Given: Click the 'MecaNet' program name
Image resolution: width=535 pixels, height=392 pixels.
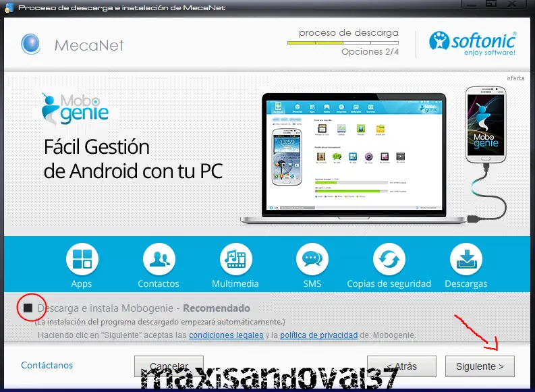Looking at the screenshot, I should click(89, 45).
